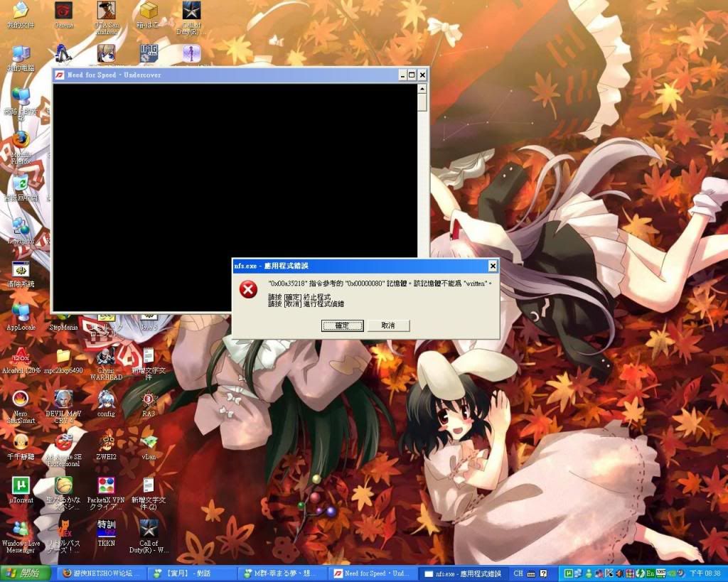Select the Ad-Aware SE Professional icon
Image resolution: width=728 pixels, height=582 pixels.
pyautogui.click(x=63, y=450)
